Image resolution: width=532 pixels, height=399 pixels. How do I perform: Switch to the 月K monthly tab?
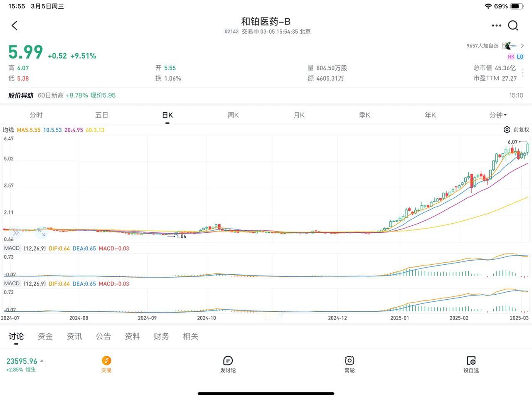pos(299,115)
